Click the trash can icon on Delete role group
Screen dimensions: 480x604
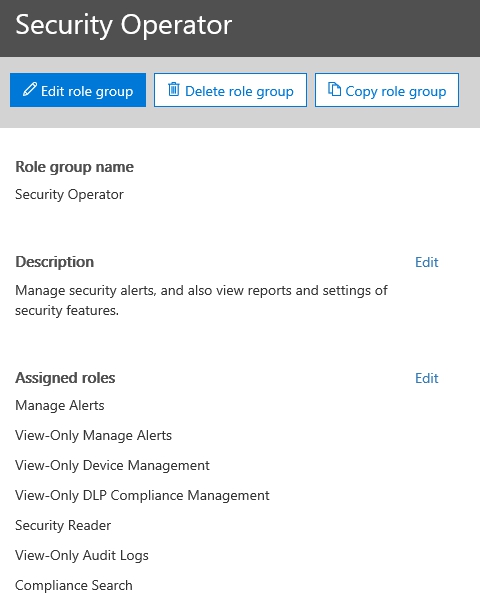(174, 89)
